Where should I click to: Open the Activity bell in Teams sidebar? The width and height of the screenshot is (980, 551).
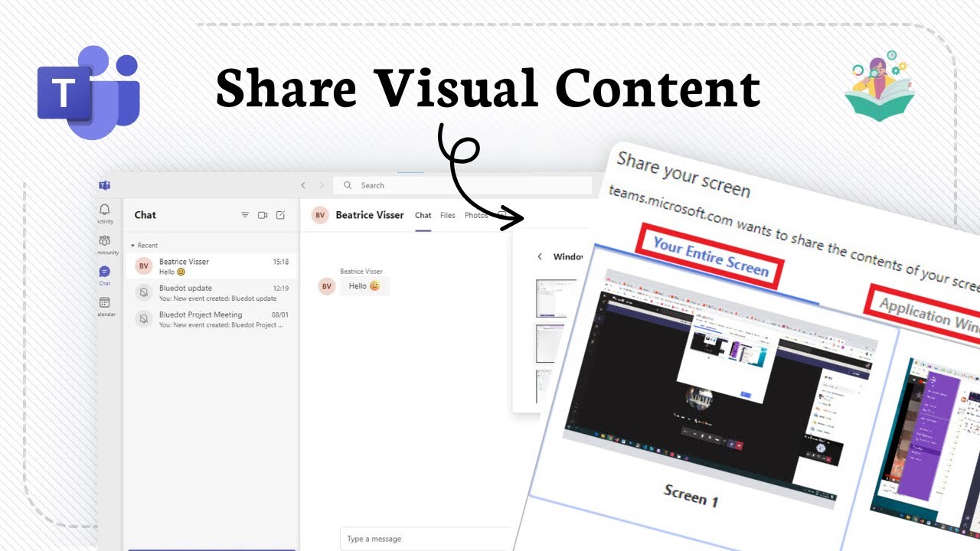coord(105,210)
